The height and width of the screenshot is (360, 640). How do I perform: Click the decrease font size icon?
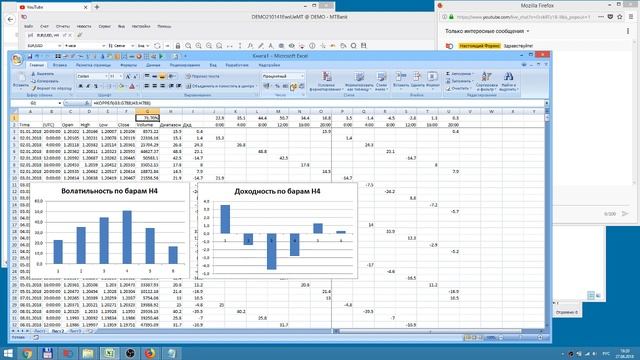[x=136, y=76]
